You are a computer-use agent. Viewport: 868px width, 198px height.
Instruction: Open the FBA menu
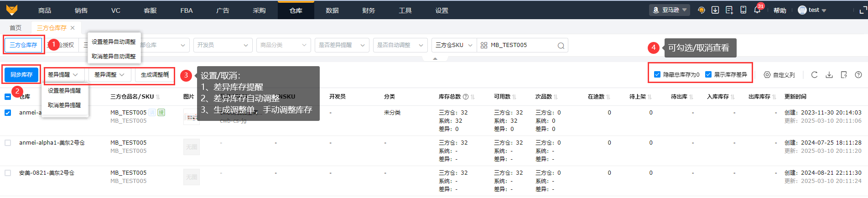187,10
